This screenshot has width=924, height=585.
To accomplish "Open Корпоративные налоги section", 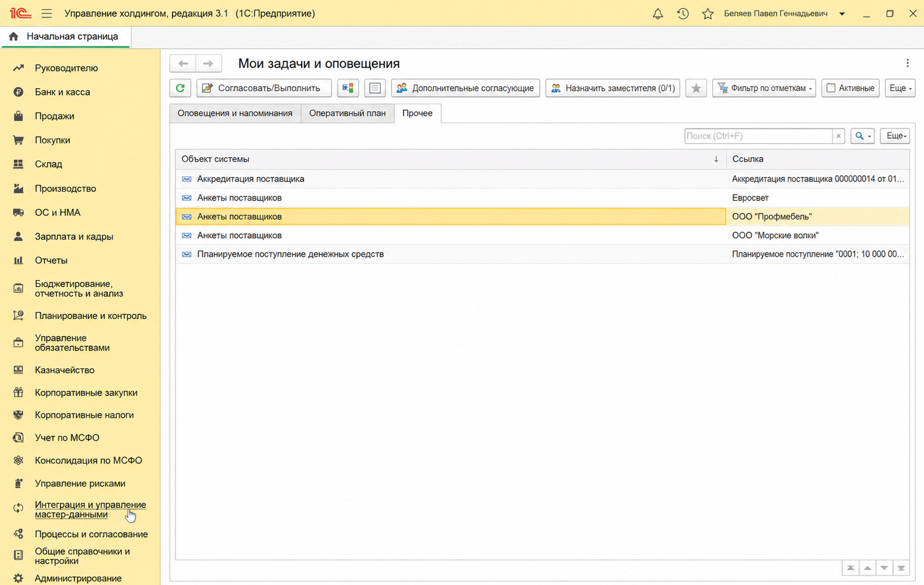I will click(84, 415).
